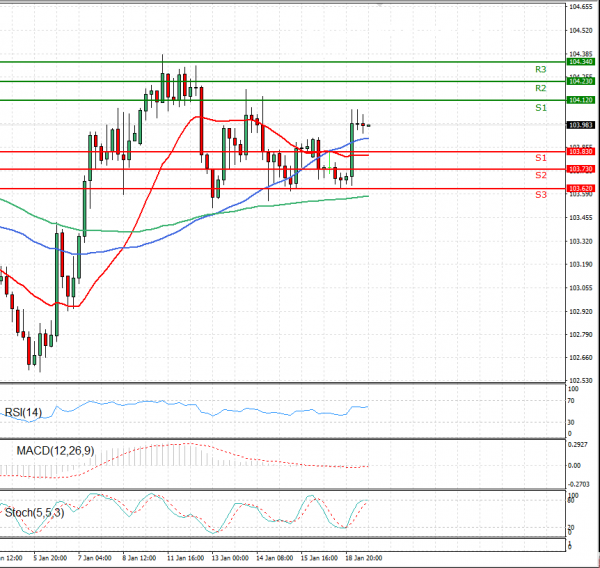Viewport: 600px width, 568px height.
Task: Click the green 104.340 price tag
Action: pyautogui.click(x=581, y=62)
